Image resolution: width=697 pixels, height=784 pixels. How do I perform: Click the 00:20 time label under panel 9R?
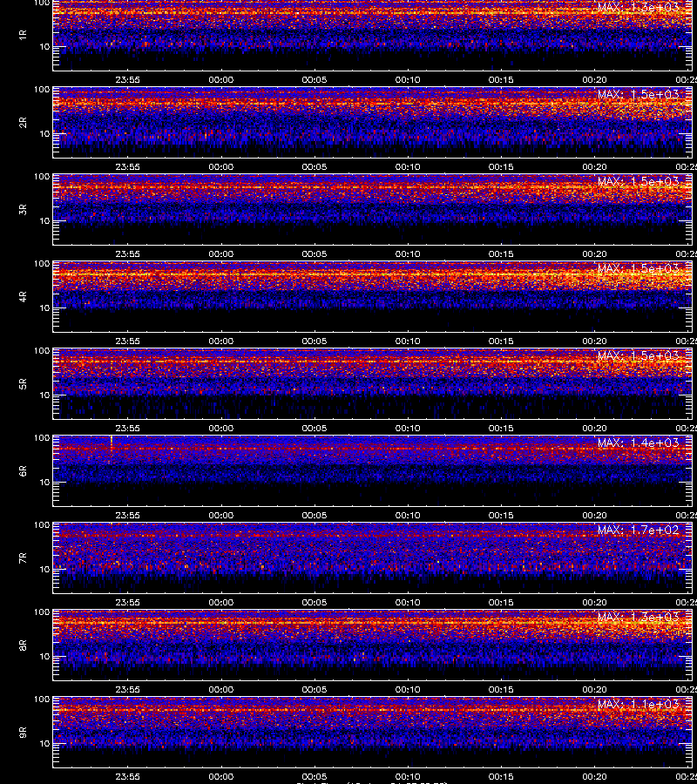(594, 776)
